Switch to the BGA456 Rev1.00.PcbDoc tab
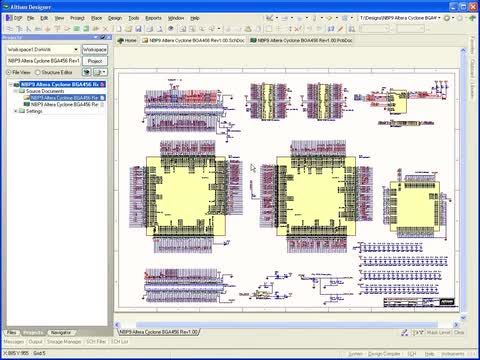This screenshot has width=480, height=360. pos(301,40)
